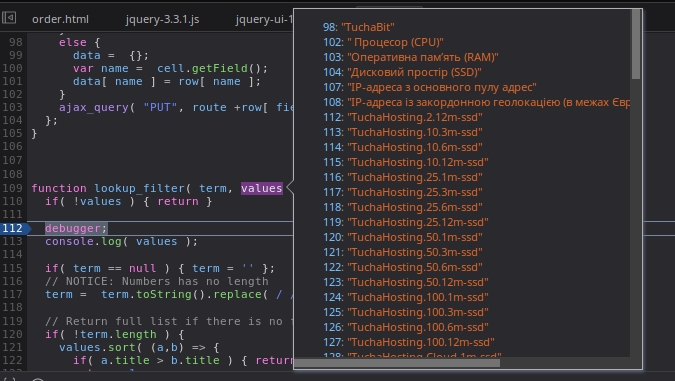Viewport: 675px width, 381px height.
Task: Select entry 127 TuchaHosting.100.12m-ssd
Action: point(409,342)
